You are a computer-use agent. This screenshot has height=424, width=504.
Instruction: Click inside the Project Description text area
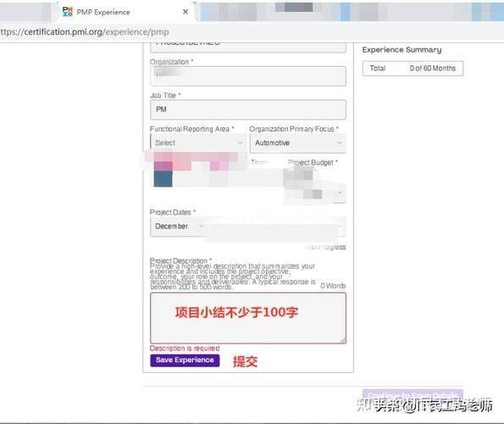pos(248,318)
